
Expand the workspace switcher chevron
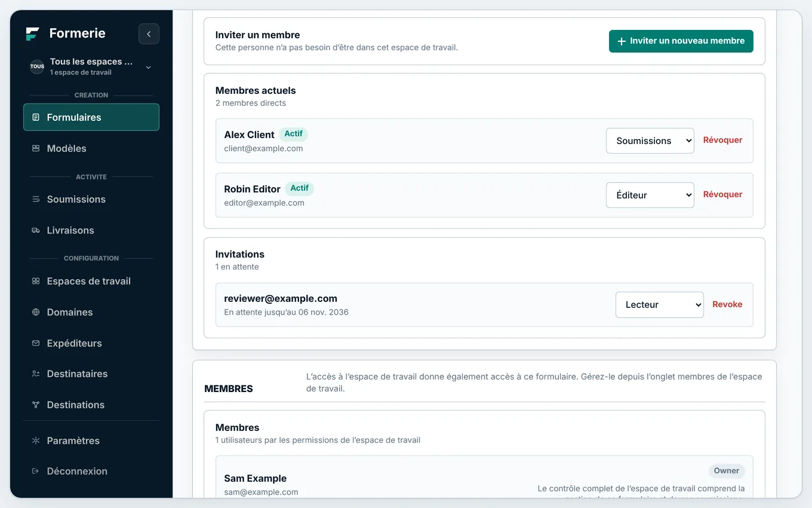(149, 67)
